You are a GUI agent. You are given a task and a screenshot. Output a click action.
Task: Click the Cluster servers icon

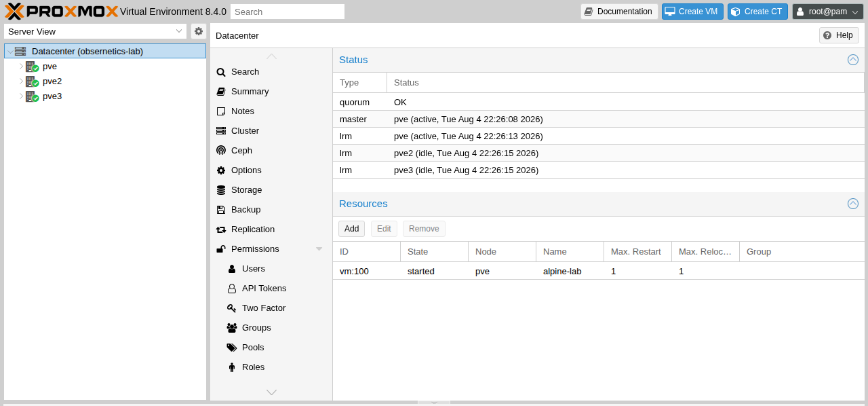point(221,131)
